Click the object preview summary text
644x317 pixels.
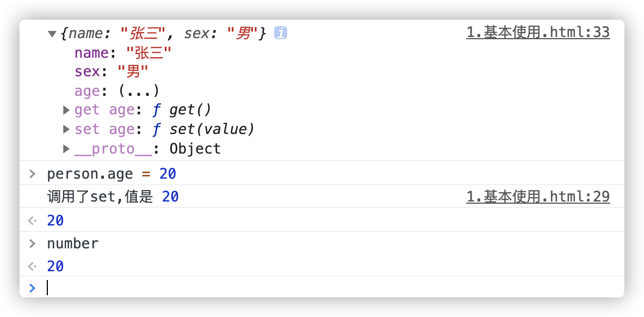click(163, 34)
